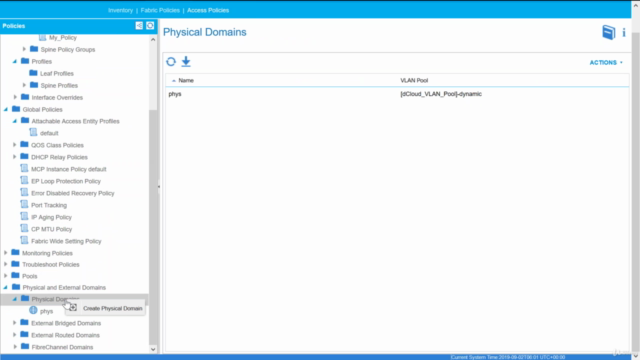Open EP Loop Protection Policy

point(66,181)
